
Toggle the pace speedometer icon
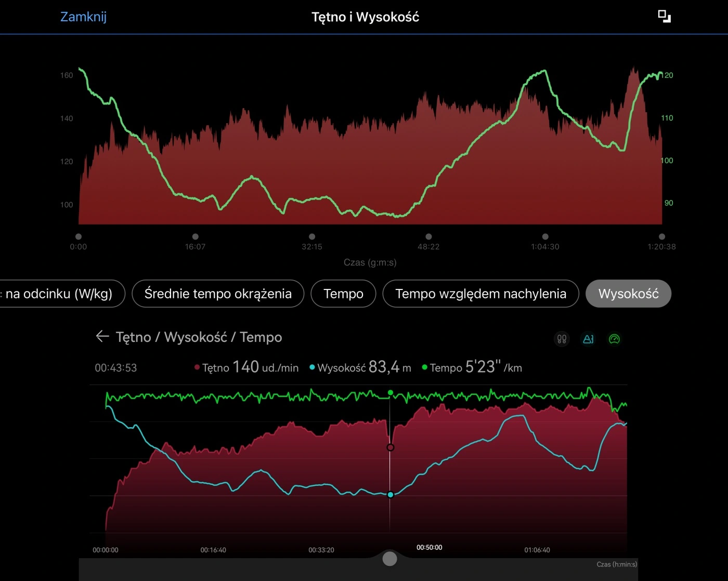[614, 339]
